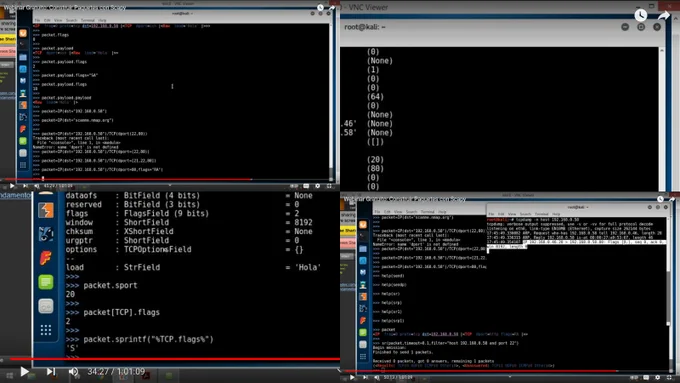Click the 8192 window value

[x=303, y=223]
